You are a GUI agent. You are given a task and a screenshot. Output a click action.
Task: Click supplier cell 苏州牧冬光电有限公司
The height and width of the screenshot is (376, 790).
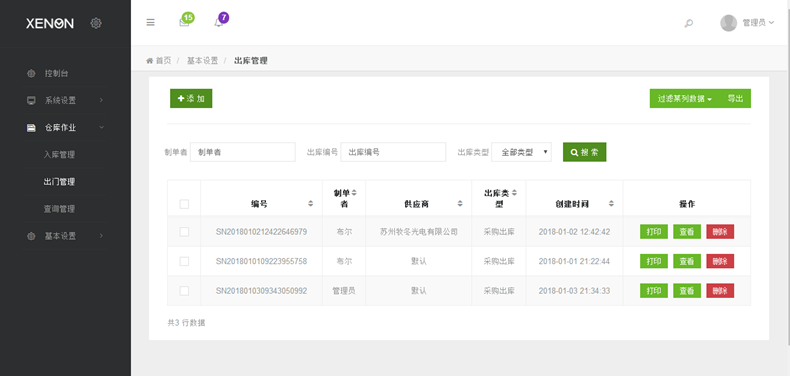(x=419, y=232)
